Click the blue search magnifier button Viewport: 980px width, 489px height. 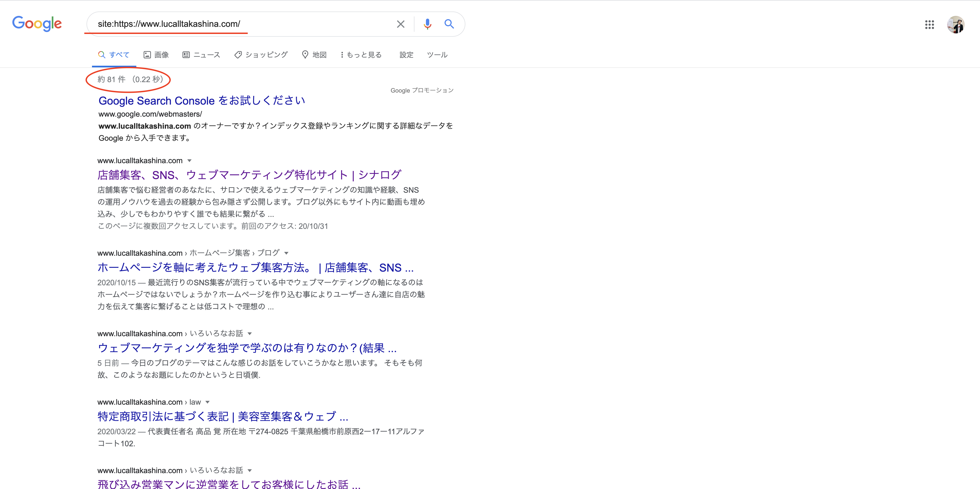(x=449, y=24)
